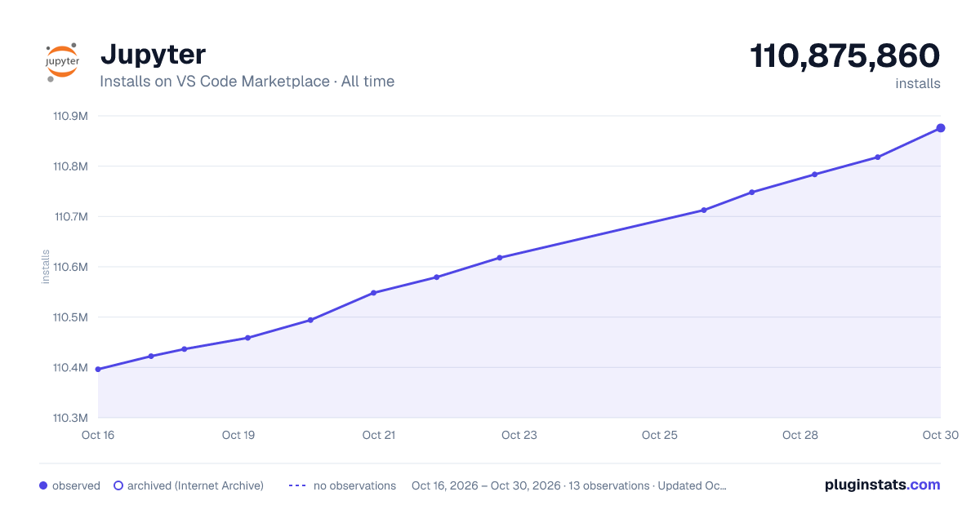Select the first data point at Oct 16
The image size is (980, 514).
[x=98, y=370]
